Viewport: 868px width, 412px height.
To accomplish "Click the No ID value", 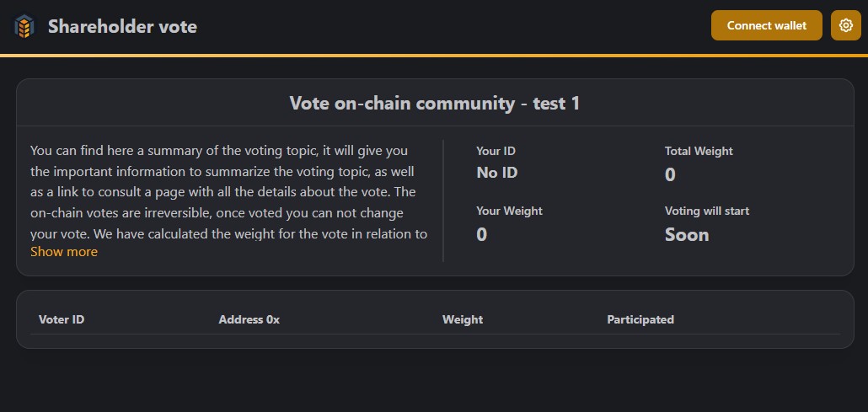I will click(497, 173).
